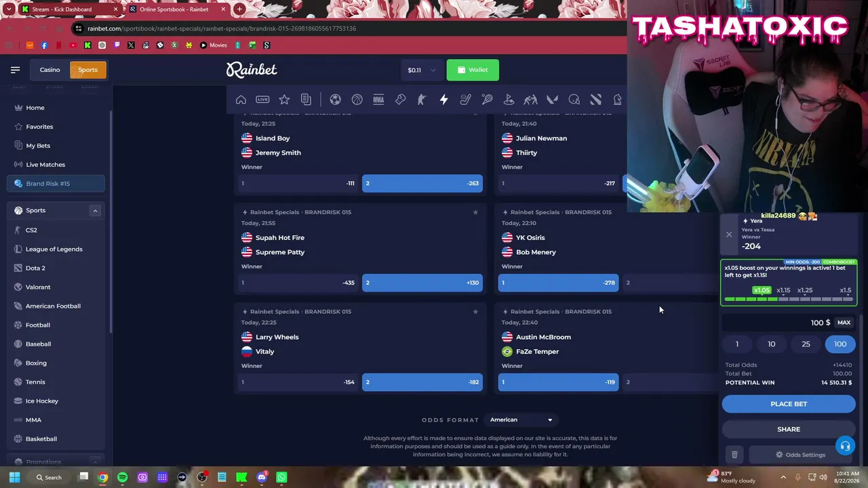The image size is (868, 488).
Task: Select the lightning bolt Rainbet Specials icon
Action: click(x=443, y=100)
